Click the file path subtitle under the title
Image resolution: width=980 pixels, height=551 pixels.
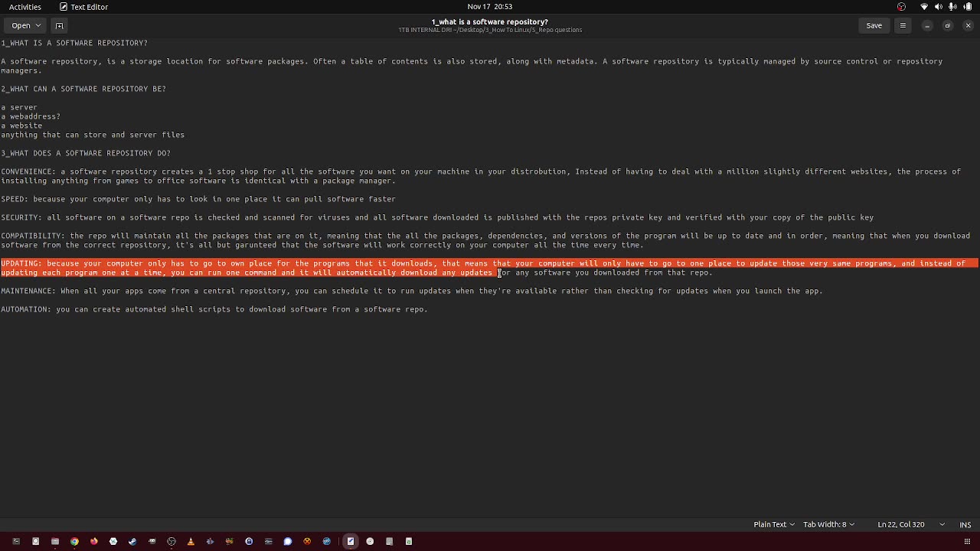pyautogui.click(x=490, y=30)
